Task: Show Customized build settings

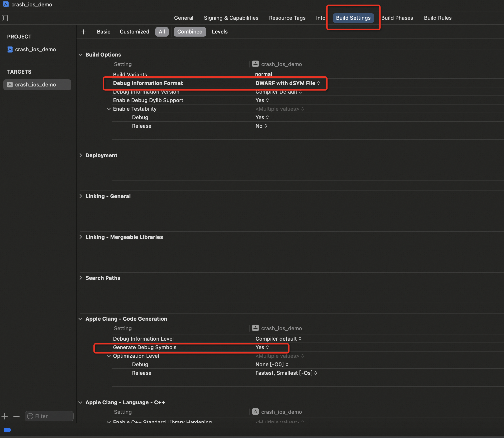Action: tap(134, 32)
